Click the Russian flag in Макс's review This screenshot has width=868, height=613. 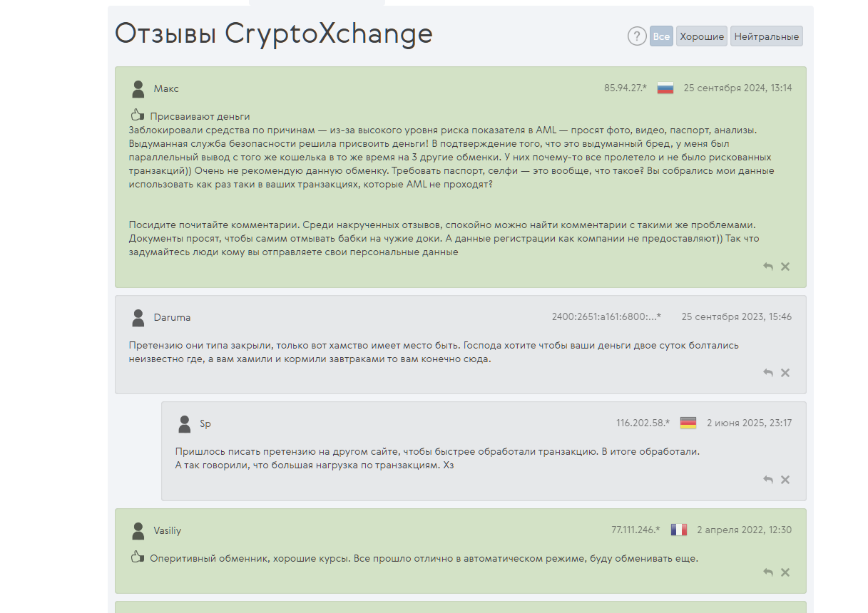665,88
